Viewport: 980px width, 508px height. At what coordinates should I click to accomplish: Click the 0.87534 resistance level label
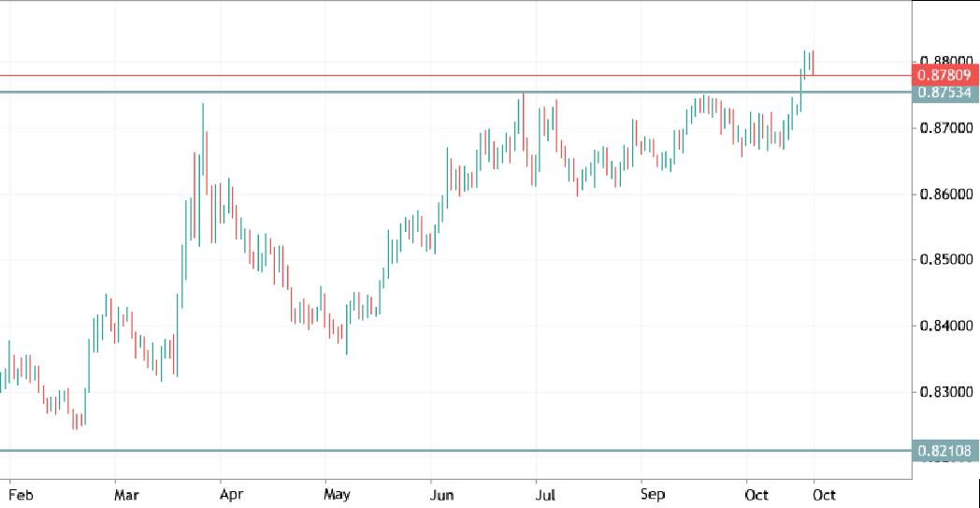(944, 93)
